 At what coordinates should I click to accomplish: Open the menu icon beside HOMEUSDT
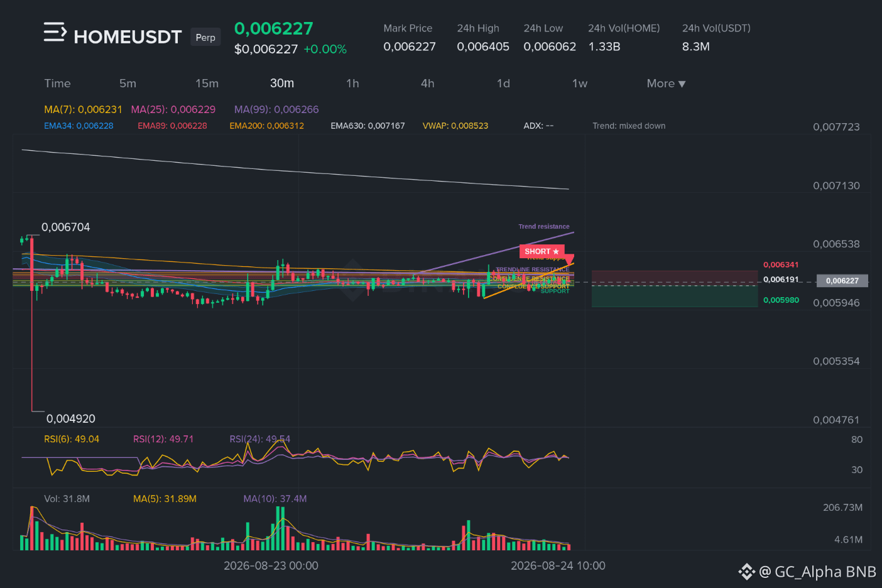pos(55,32)
